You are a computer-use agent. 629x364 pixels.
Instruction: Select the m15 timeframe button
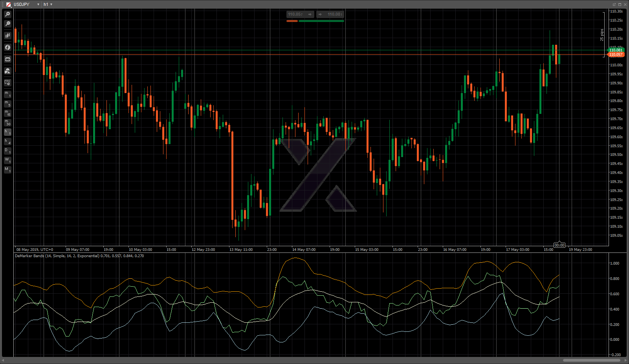(7, 113)
